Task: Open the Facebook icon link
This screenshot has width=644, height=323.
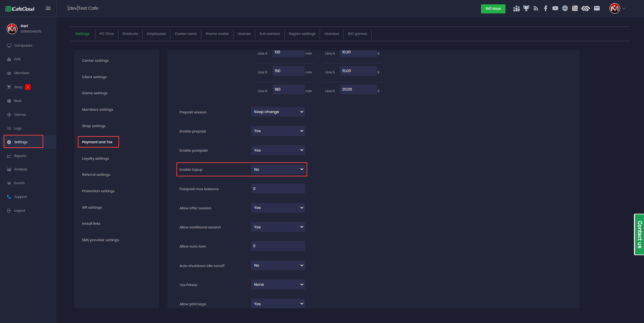Action: coord(545,8)
